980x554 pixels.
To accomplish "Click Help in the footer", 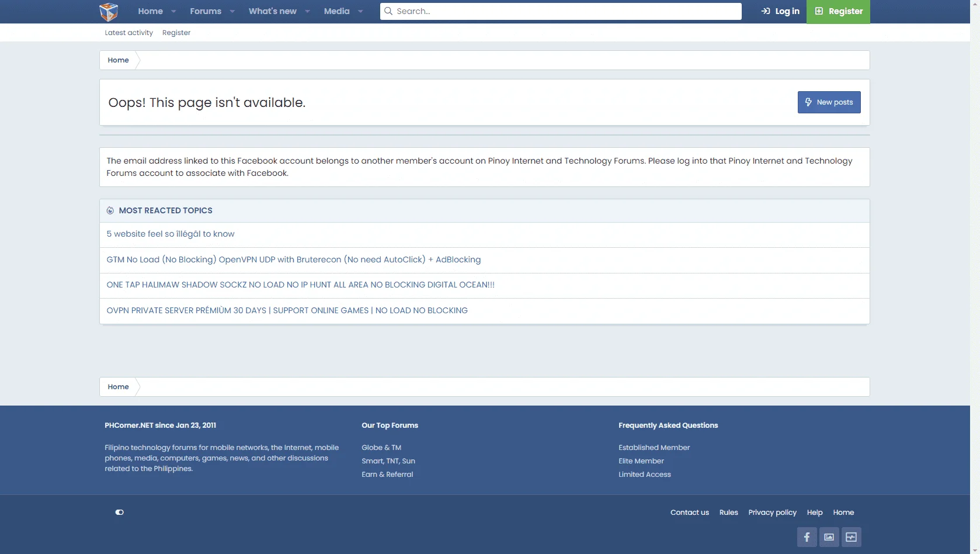I will pyautogui.click(x=815, y=513).
